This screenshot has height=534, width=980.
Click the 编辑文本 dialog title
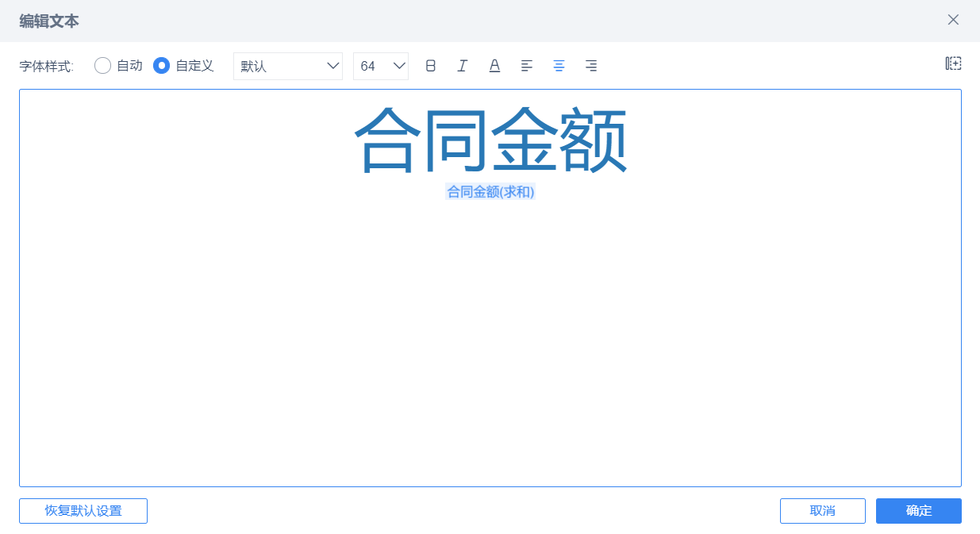[x=49, y=19]
